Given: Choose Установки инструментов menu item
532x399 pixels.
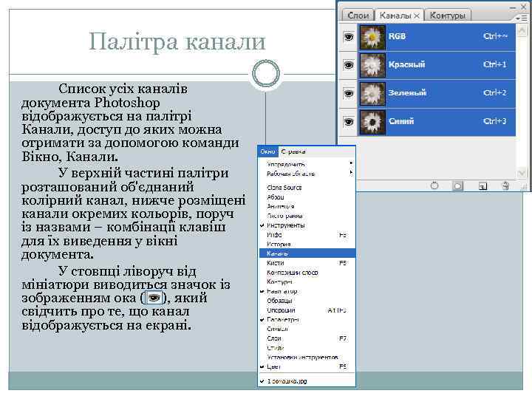Looking at the screenshot, I should 307,358.
